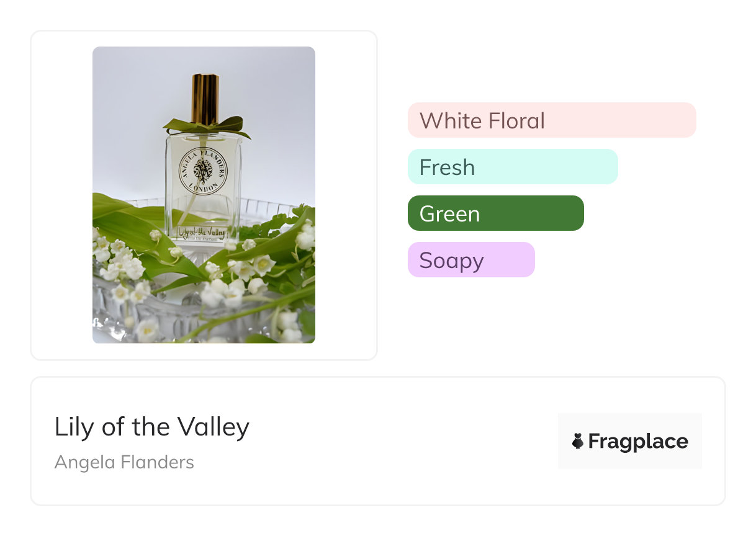Click the Fragplace bottle icon

click(x=577, y=441)
